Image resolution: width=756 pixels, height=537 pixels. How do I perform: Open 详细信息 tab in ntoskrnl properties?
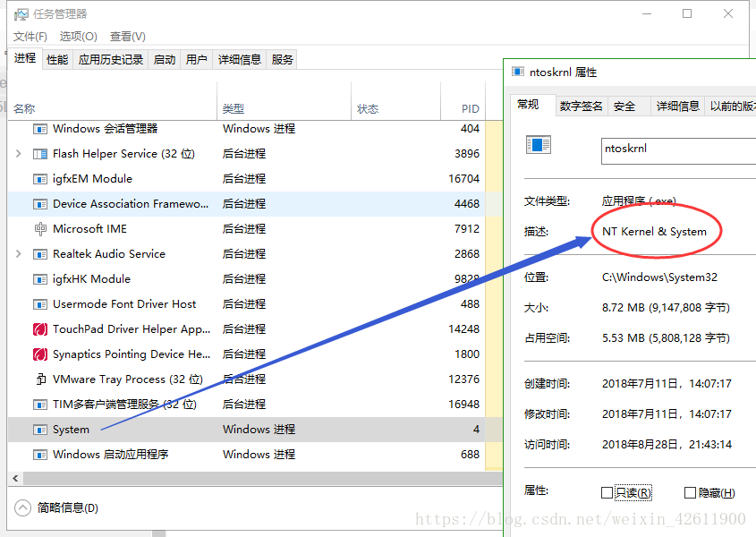(678, 107)
